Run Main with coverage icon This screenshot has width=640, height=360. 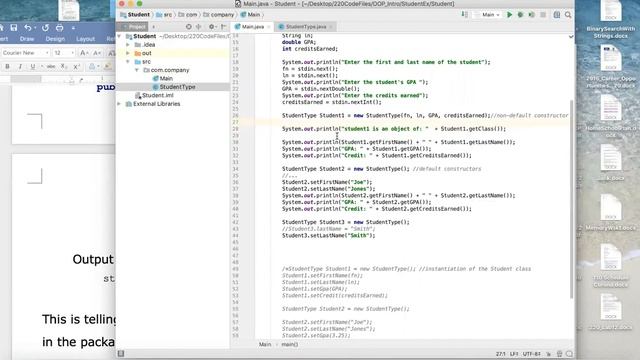coord(531,15)
